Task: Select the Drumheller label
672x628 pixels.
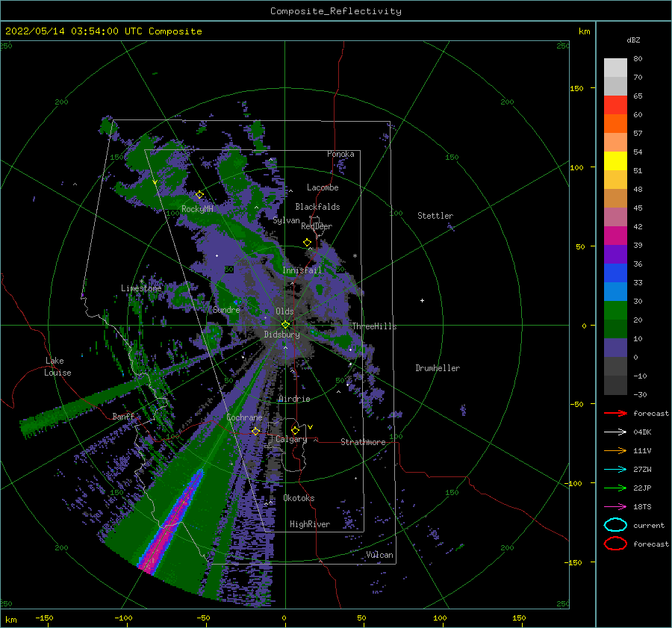Action: tap(438, 368)
